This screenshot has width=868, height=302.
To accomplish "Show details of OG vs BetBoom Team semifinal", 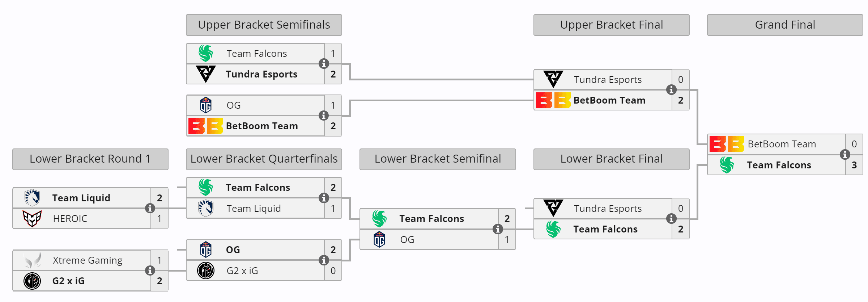I will tap(324, 116).
